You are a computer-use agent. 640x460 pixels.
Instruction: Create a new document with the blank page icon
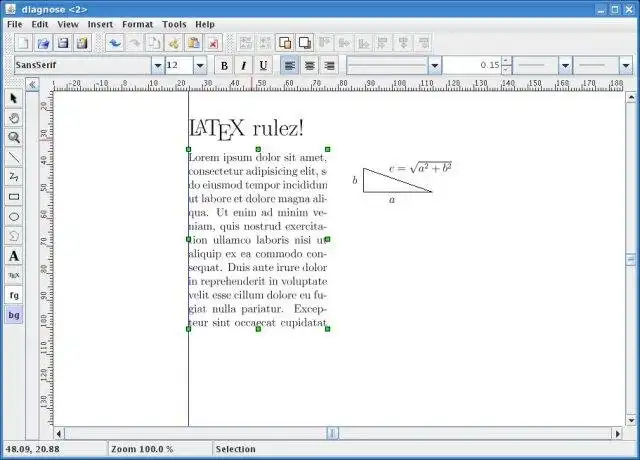tap(23, 42)
